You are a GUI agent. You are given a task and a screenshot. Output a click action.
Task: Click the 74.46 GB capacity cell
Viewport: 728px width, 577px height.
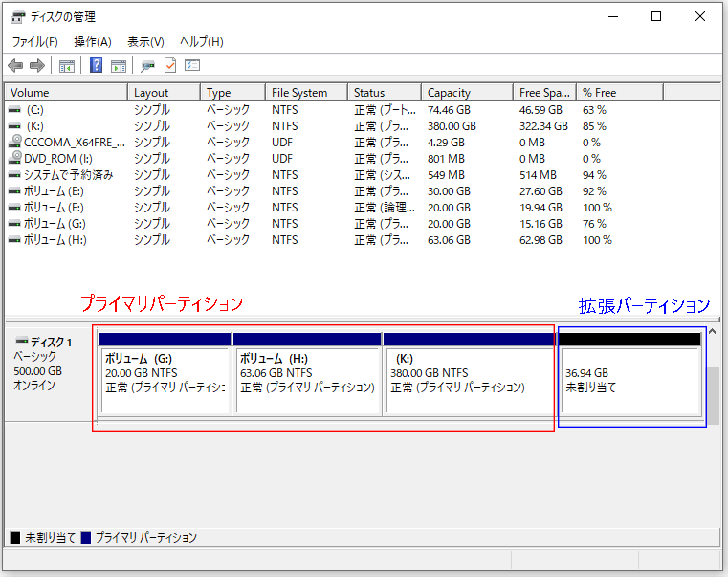click(x=449, y=110)
